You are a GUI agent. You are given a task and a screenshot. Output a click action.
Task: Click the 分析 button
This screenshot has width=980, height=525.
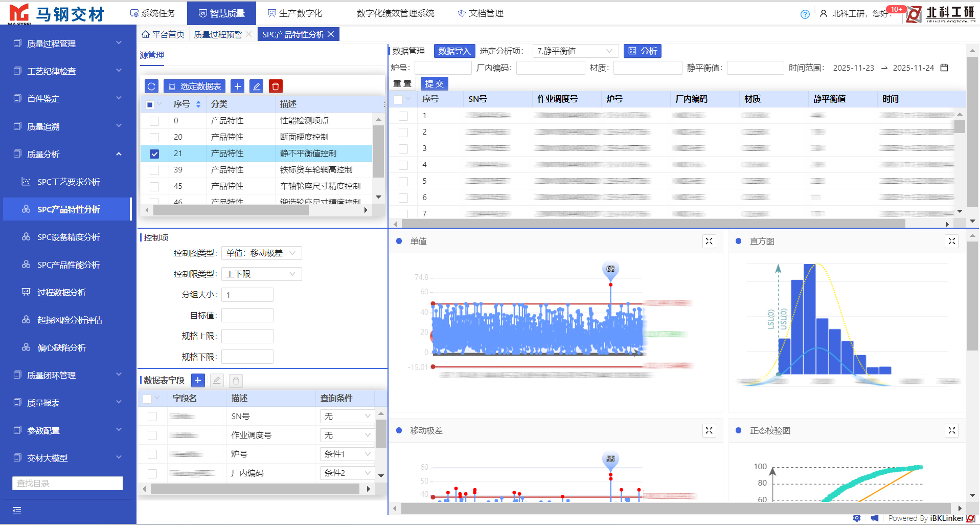[643, 51]
